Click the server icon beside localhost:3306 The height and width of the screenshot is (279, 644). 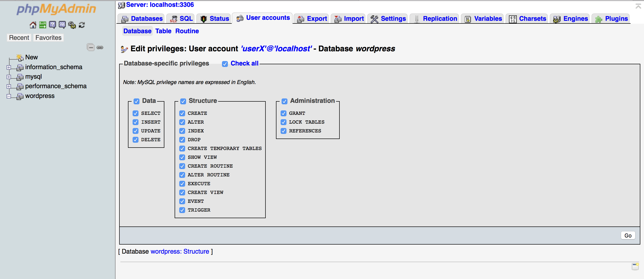(121, 5)
